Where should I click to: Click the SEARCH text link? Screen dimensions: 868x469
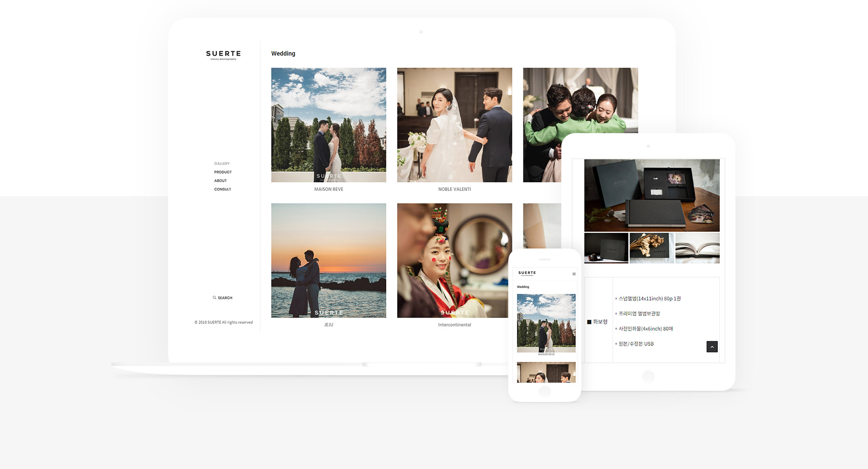coord(225,298)
